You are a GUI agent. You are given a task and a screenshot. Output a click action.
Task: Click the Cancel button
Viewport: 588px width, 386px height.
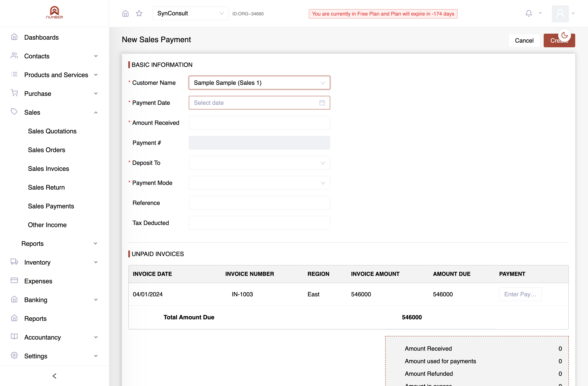point(524,40)
